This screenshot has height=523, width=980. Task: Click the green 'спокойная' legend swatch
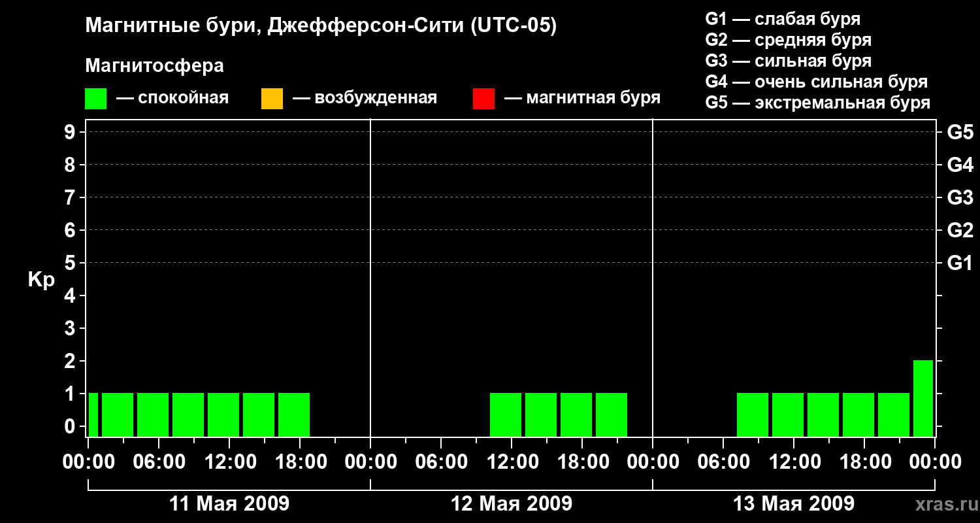96,99
